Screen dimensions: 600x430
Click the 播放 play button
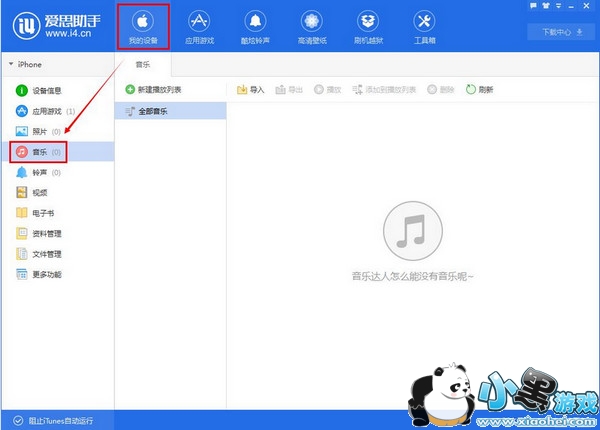coord(328,90)
